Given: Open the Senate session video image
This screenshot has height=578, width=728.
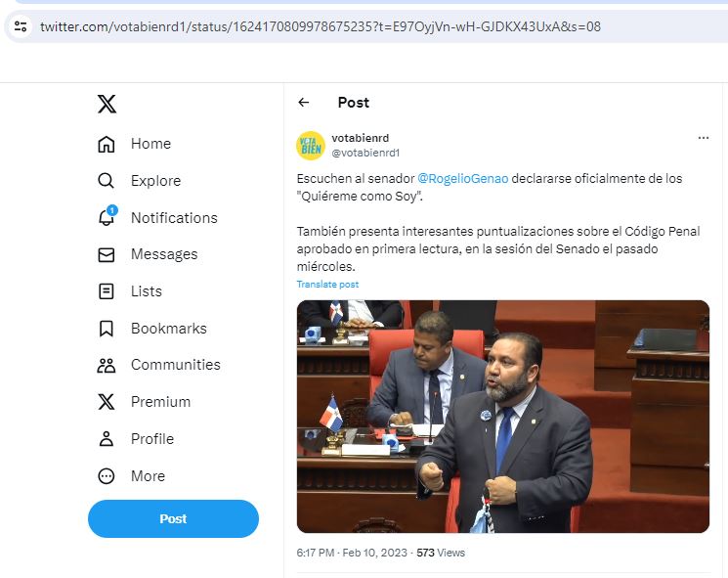Looking at the screenshot, I should (503, 417).
